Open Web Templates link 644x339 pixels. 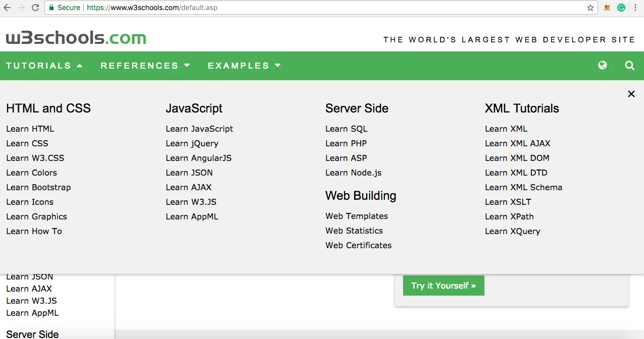click(357, 216)
